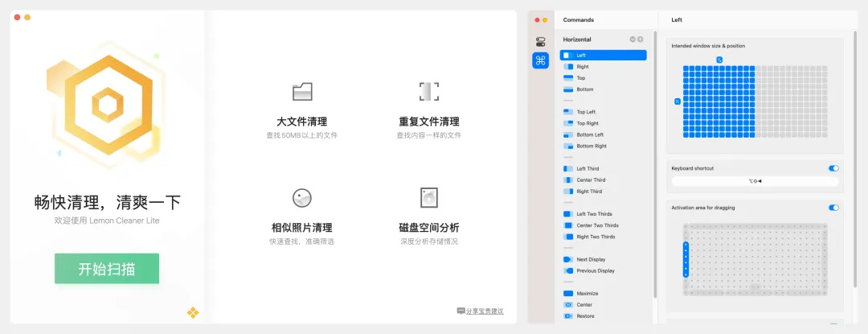
Task: Click the speech bubble feedback icon
Action: (x=461, y=311)
